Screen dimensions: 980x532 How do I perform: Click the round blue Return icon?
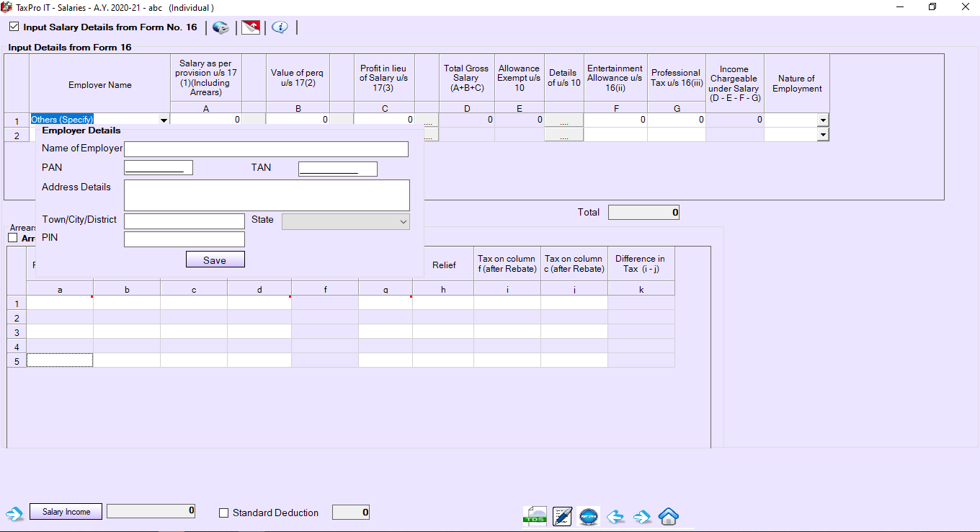589,516
